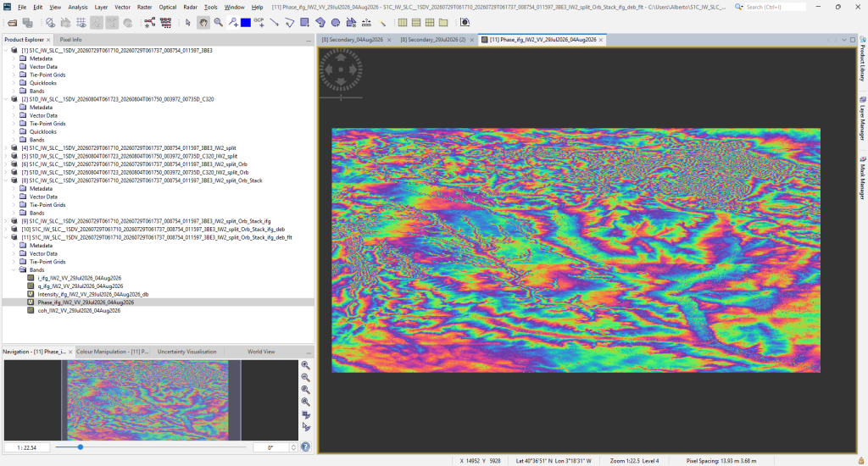Toggle synchronise views icon in Navigation
The height and width of the screenshot is (466, 868).
pos(305,414)
